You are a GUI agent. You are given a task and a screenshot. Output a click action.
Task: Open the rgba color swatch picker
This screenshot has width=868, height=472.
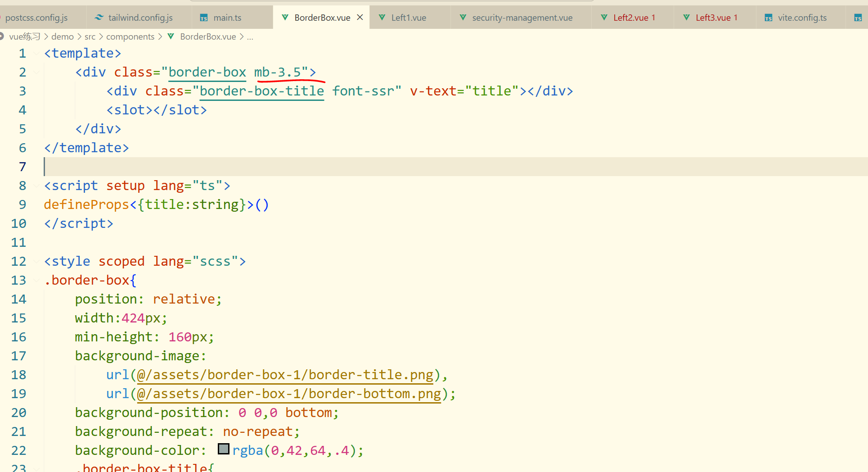click(224, 449)
